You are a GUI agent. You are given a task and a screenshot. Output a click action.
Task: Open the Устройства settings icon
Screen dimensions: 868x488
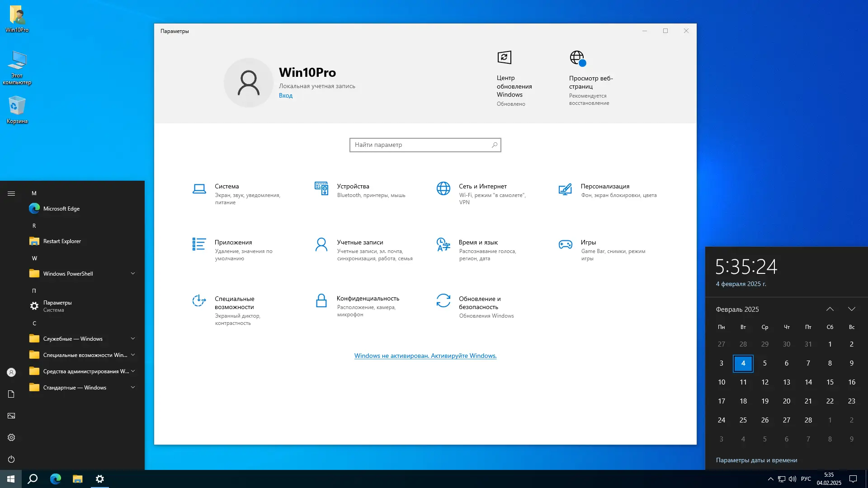pos(321,188)
